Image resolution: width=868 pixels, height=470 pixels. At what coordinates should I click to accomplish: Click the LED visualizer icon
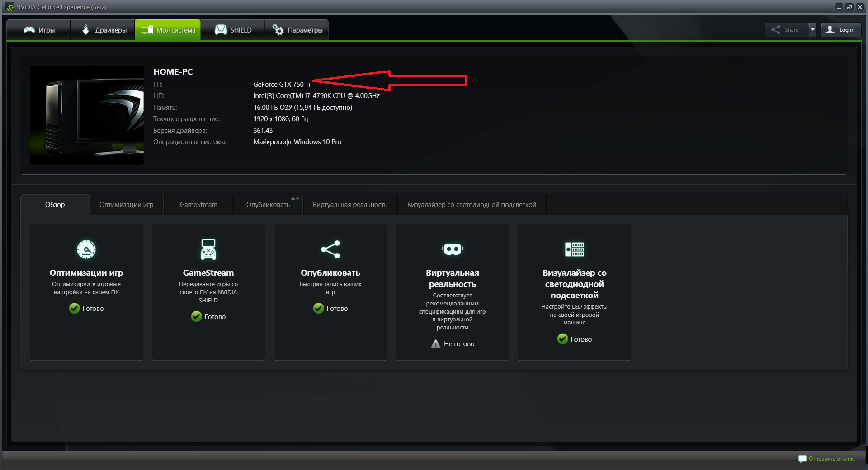575,249
